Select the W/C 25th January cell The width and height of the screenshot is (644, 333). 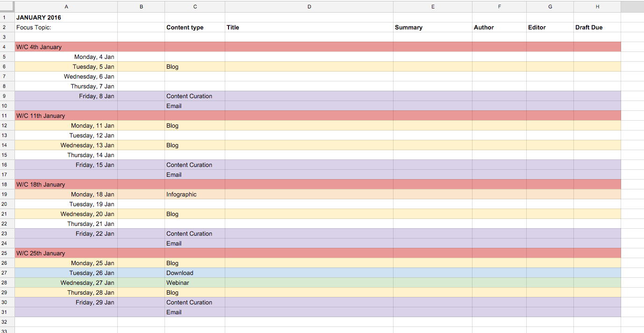66,253
